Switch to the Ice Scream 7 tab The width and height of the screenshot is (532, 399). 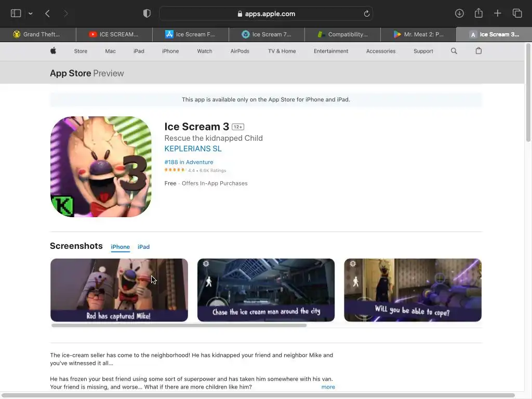coord(267,34)
